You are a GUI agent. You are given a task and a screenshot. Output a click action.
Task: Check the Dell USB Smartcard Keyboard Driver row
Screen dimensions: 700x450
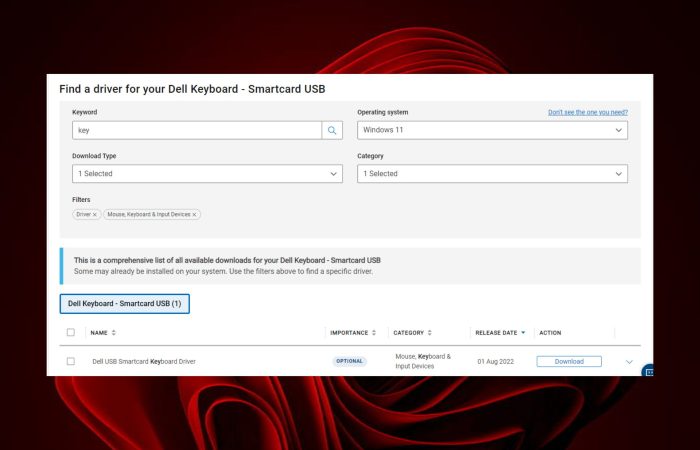[71, 361]
